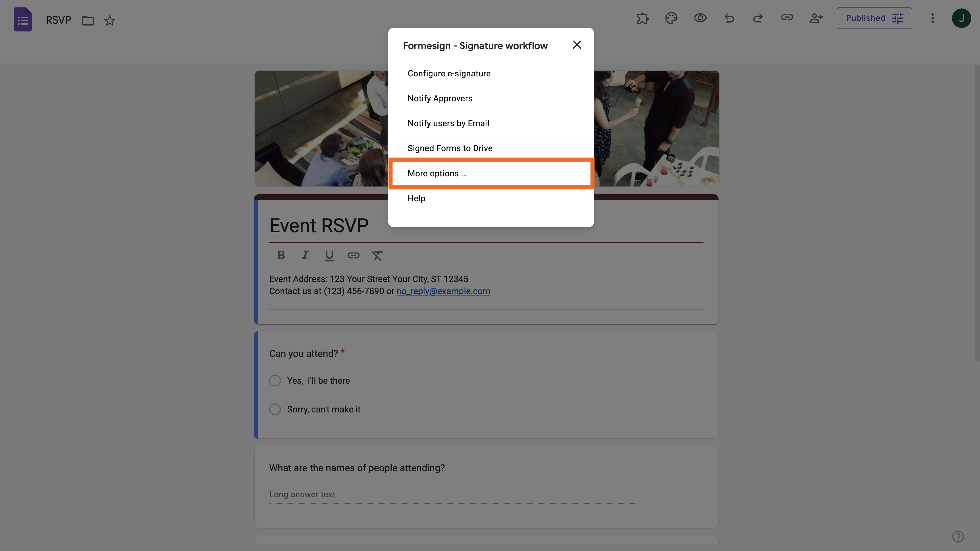Toggle bold formatting in description
This screenshot has height=551, width=980.
(281, 255)
